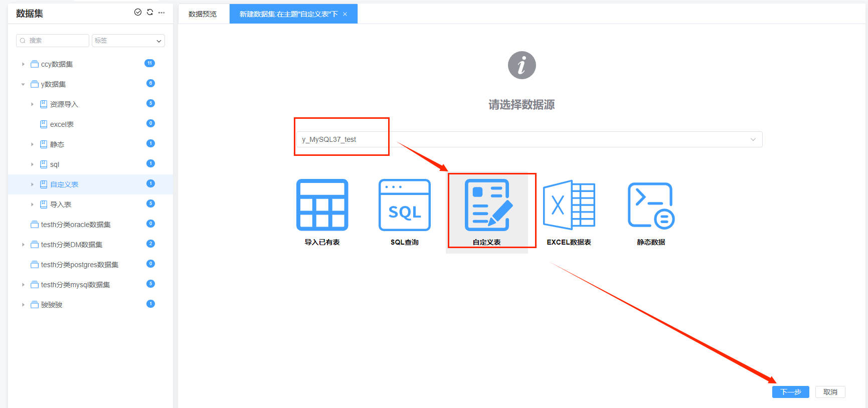This screenshot has width=868, height=408.
Task: Expand the testh分类DM数据集 node
Action: [x=23, y=245]
